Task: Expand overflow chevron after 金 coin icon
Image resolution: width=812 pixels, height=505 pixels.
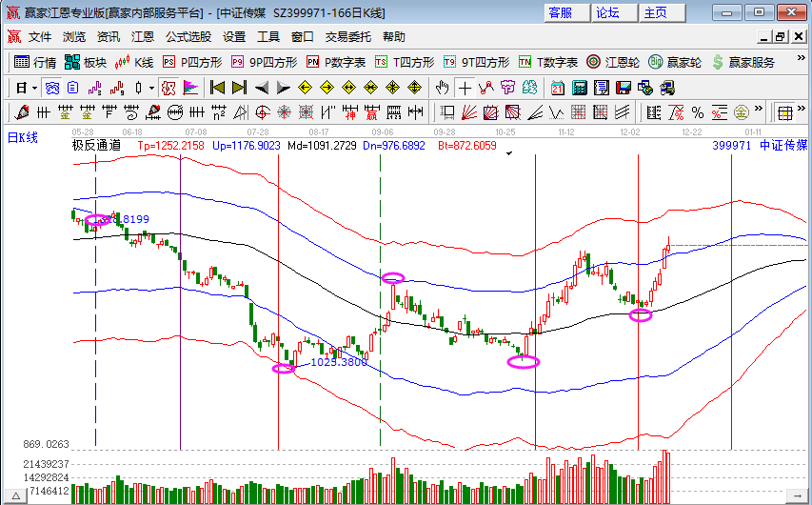Action: pos(759,109)
